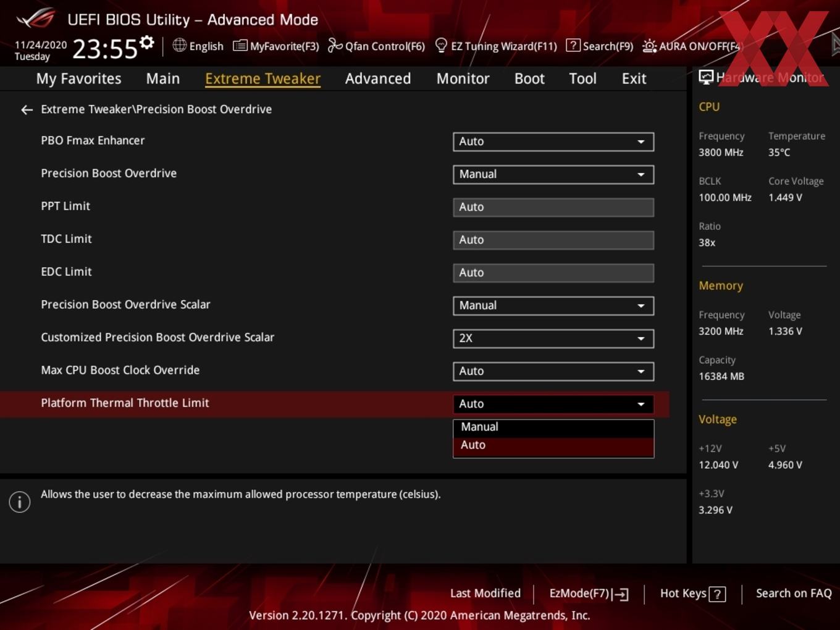840x630 pixels.
Task: Click the Hardware Monitor screen icon
Action: point(706,77)
